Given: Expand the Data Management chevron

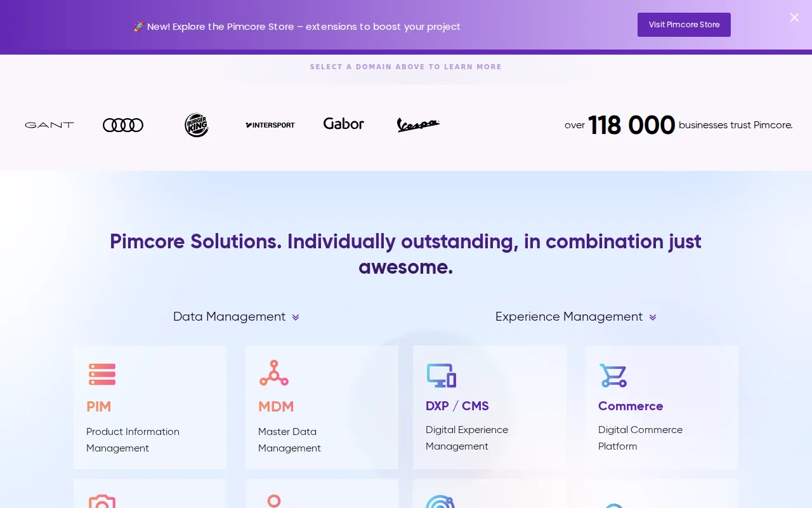Looking at the screenshot, I should pos(296,317).
